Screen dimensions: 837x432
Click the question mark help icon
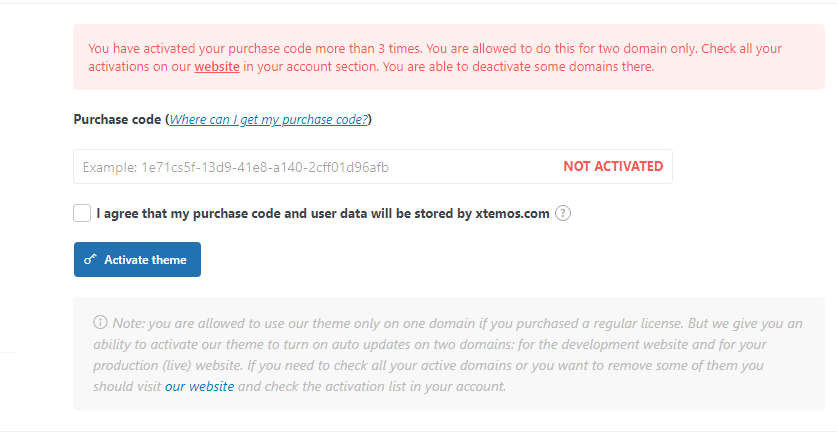pos(563,213)
